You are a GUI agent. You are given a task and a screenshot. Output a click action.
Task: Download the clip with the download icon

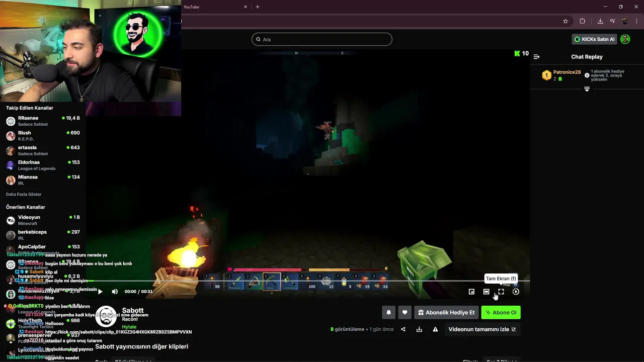coord(419,329)
